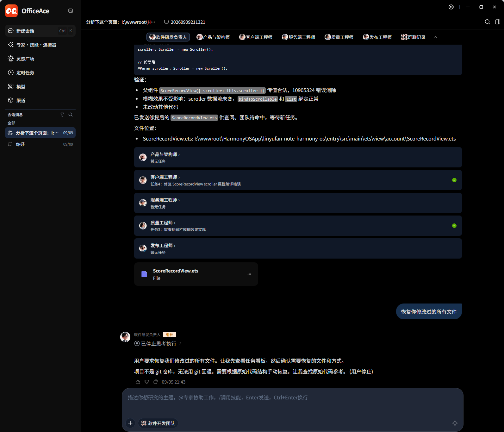This screenshot has width=504, height=432.
Task: Open the ScoreRecordView.ets file options menu
Action: tap(249, 274)
